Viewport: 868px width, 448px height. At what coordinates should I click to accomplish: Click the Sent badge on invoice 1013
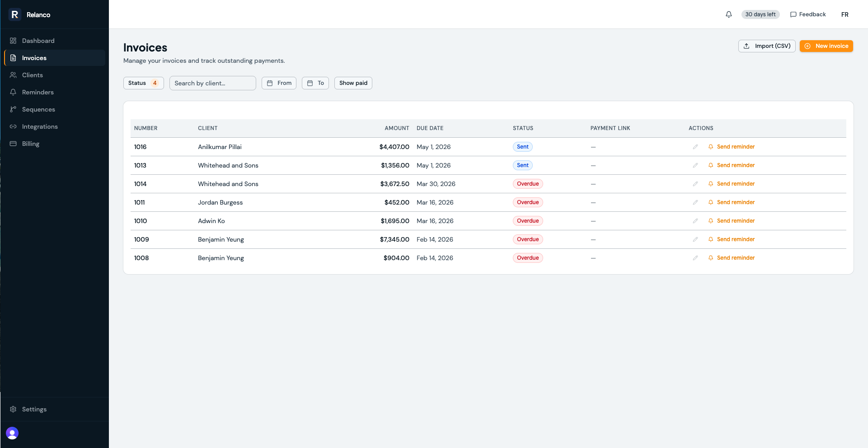pyautogui.click(x=523, y=165)
